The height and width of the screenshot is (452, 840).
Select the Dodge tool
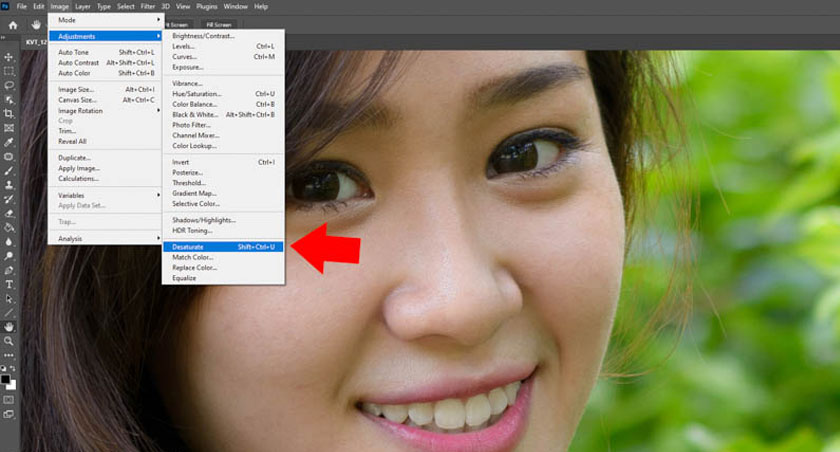coord(9,256)
